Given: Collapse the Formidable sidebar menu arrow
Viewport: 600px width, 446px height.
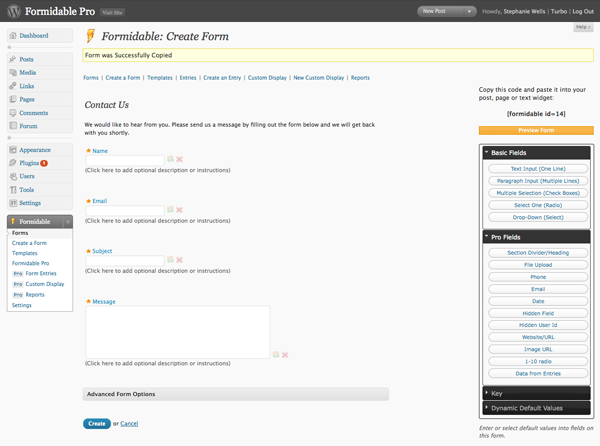Looking at the screenshot, I should coord(68,221).
